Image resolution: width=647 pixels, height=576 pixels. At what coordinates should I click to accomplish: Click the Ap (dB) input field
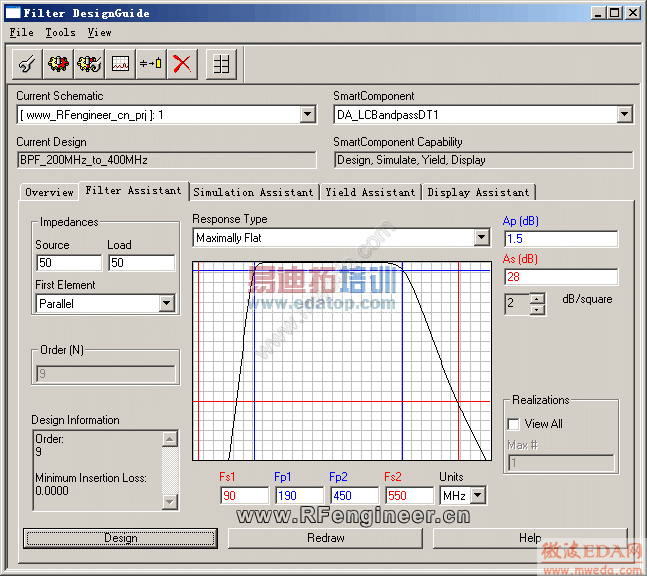(x=561, y=239)
